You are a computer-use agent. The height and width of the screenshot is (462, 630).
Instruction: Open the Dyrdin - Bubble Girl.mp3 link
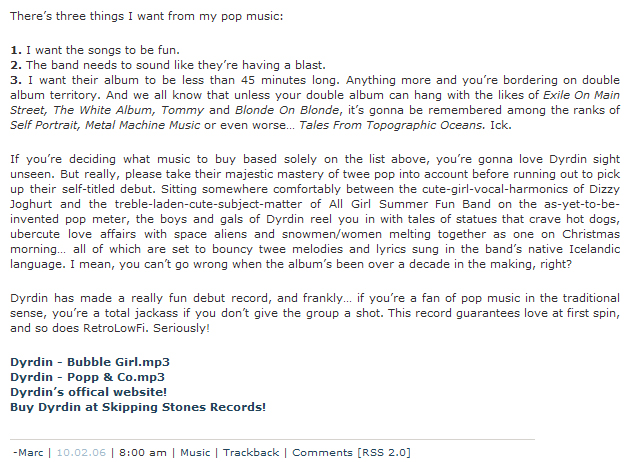pyautogui.click(x=90, y=362)
